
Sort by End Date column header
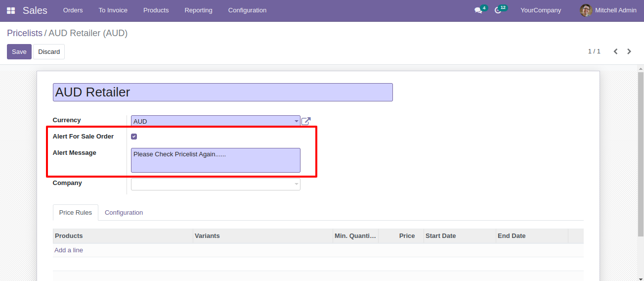click(x=532, y=236)
